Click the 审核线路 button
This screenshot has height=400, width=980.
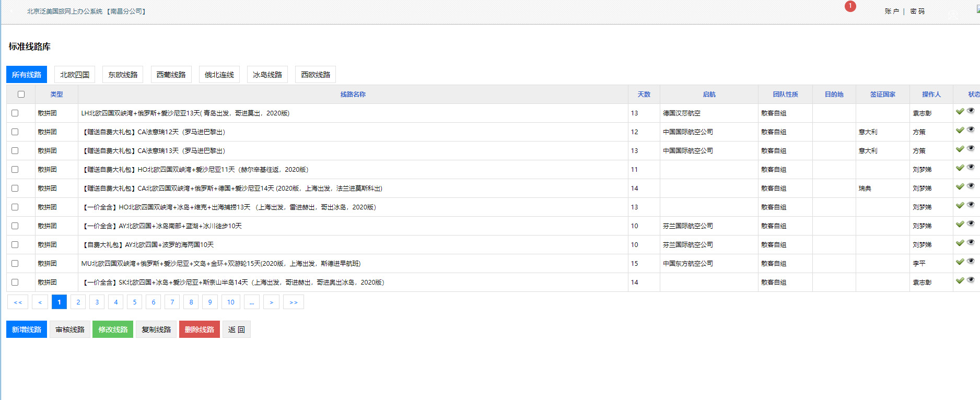coord(70,330)
